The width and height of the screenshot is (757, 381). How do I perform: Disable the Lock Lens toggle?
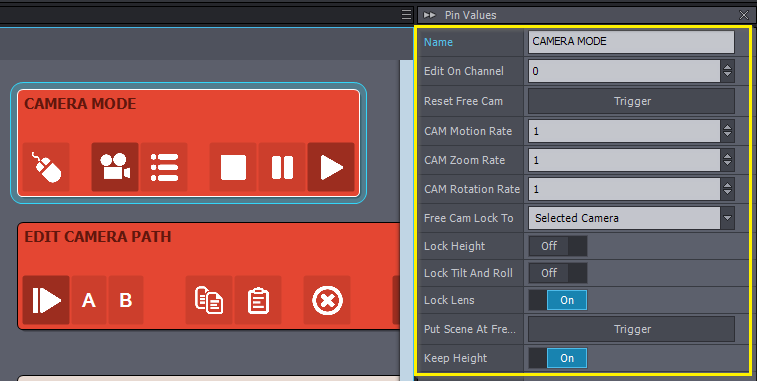click(558, 300)
